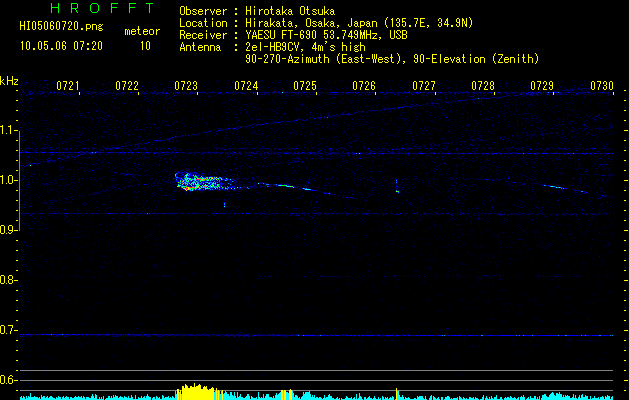Click the 0.6 frequency axis label

click(9, 380)
